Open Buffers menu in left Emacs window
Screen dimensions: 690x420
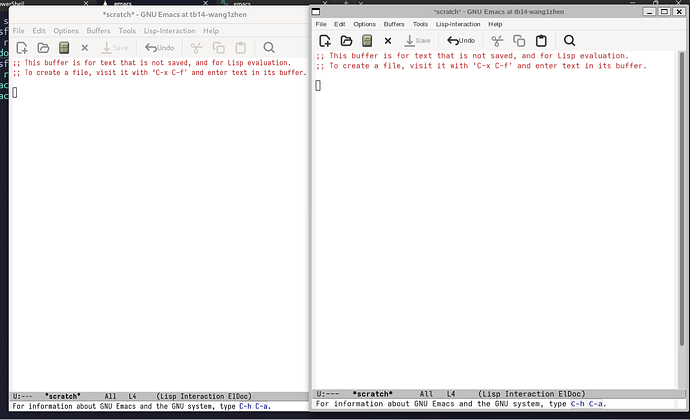point(98,31)
